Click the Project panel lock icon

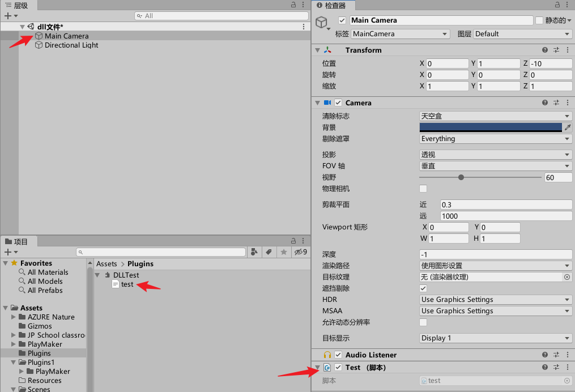(x=293, y=241)
